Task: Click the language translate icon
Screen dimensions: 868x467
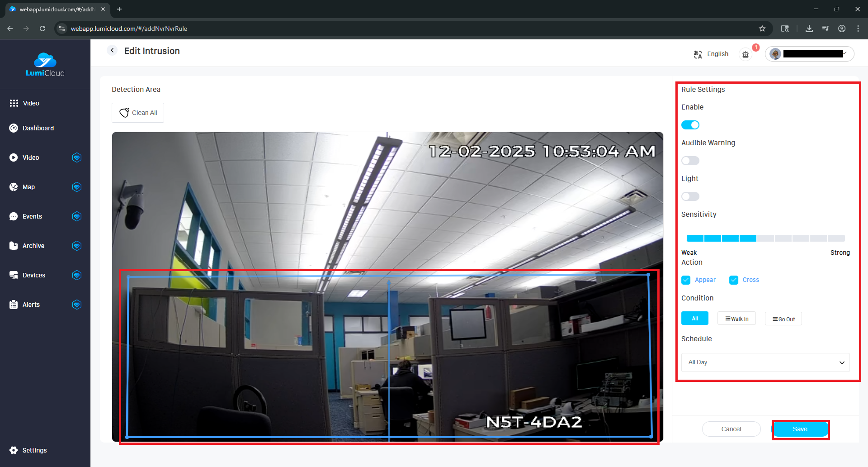Action: 698,54
